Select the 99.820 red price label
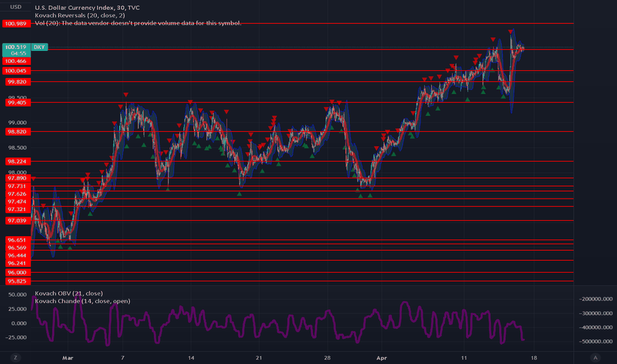 (17, 82)
